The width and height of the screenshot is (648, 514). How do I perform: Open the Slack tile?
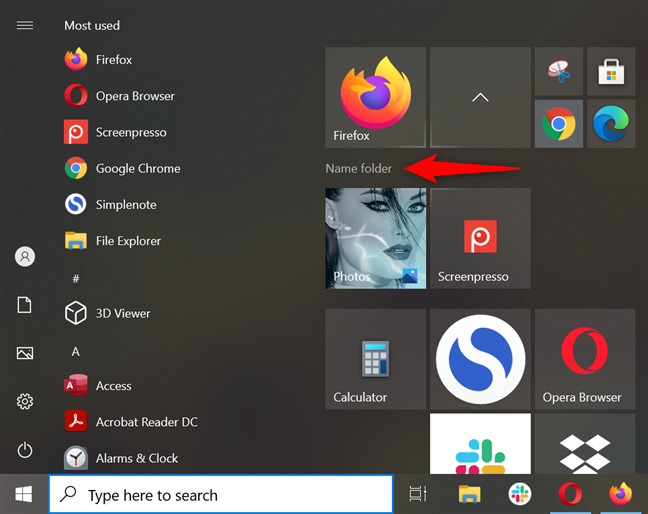pos(480,444)
